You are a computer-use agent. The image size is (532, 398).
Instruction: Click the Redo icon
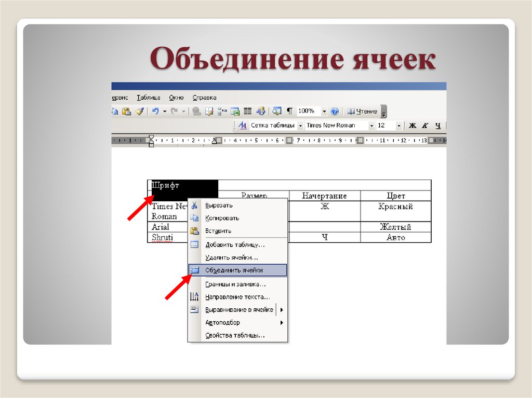tap(176, 111)
